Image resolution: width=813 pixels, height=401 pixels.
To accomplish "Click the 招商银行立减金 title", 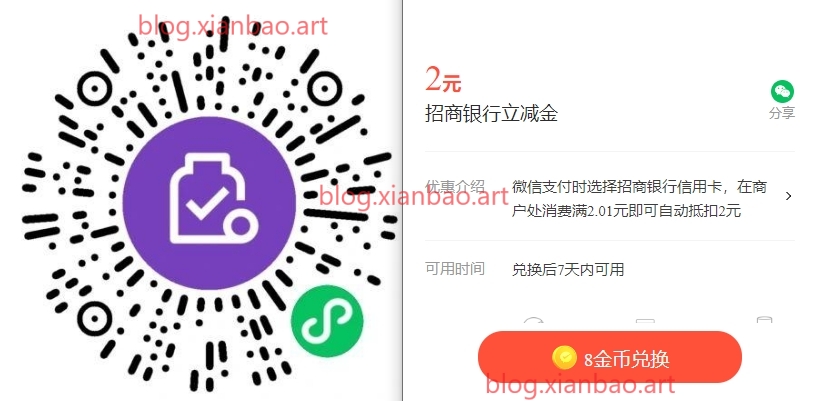I will 491,113.
